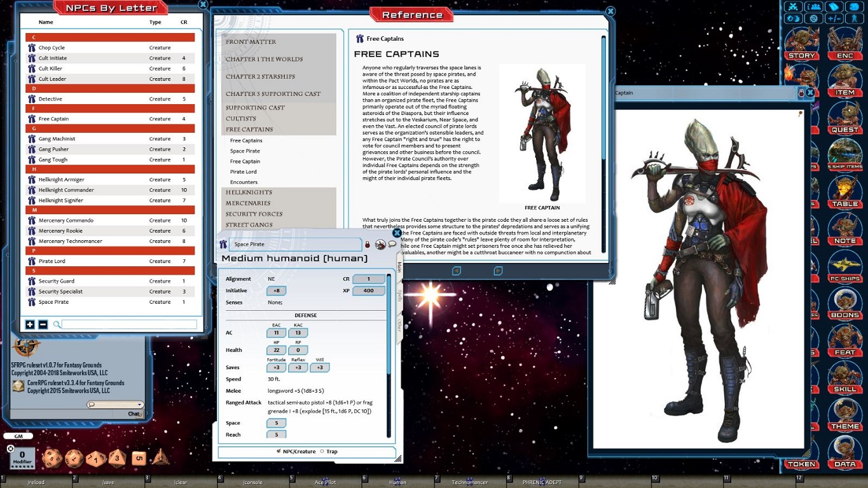This screenshot has height=488, width=868.
Task: Select the Trap radio button on Space Pirate sheet
Action: pos(322,451)
